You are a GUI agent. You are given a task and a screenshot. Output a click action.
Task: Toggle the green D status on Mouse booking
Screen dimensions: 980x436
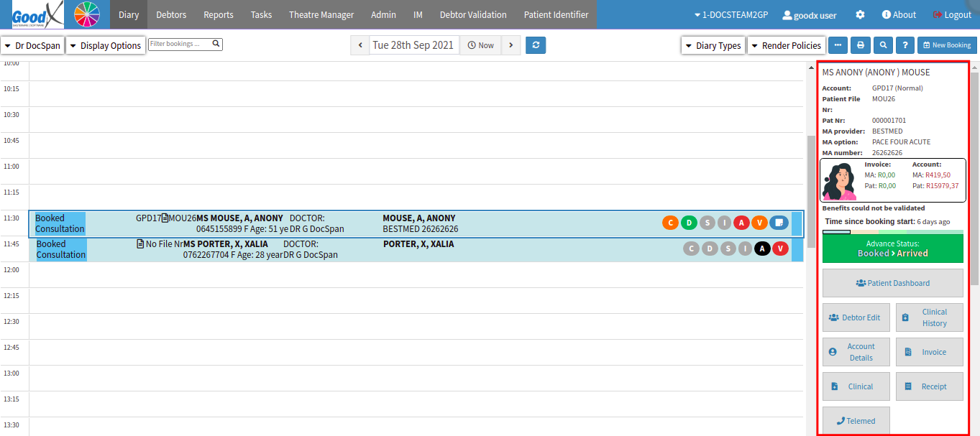(689, 223)
